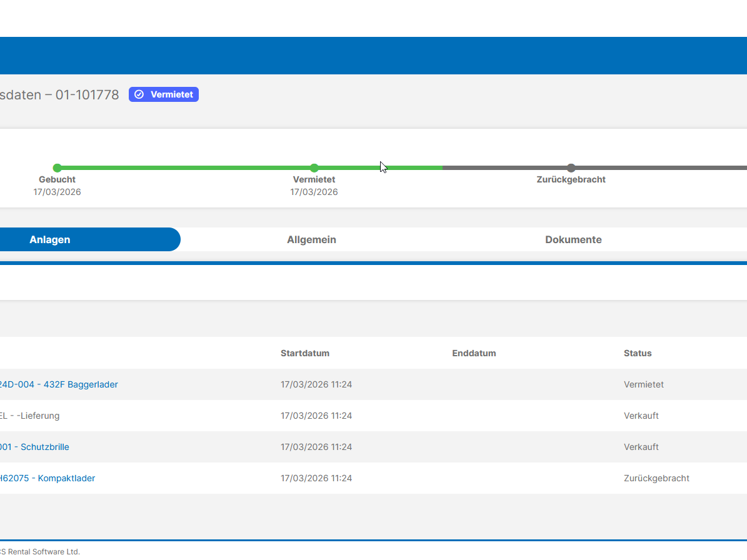Click the Enddatum column header
The image size is (747, 560).
474,353
